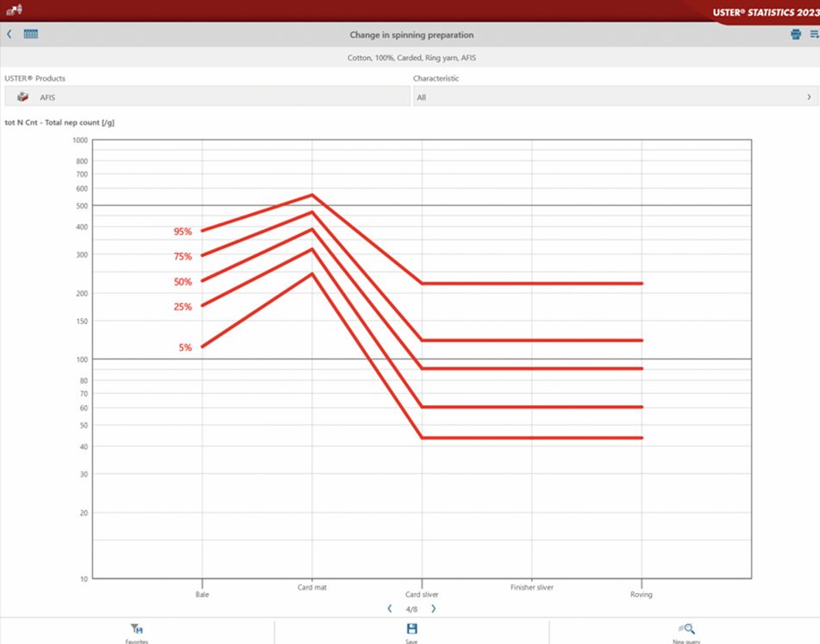Viewport: 820px width, 644px height.
Task: Click the Bale axis label
Action: (202, 594)
